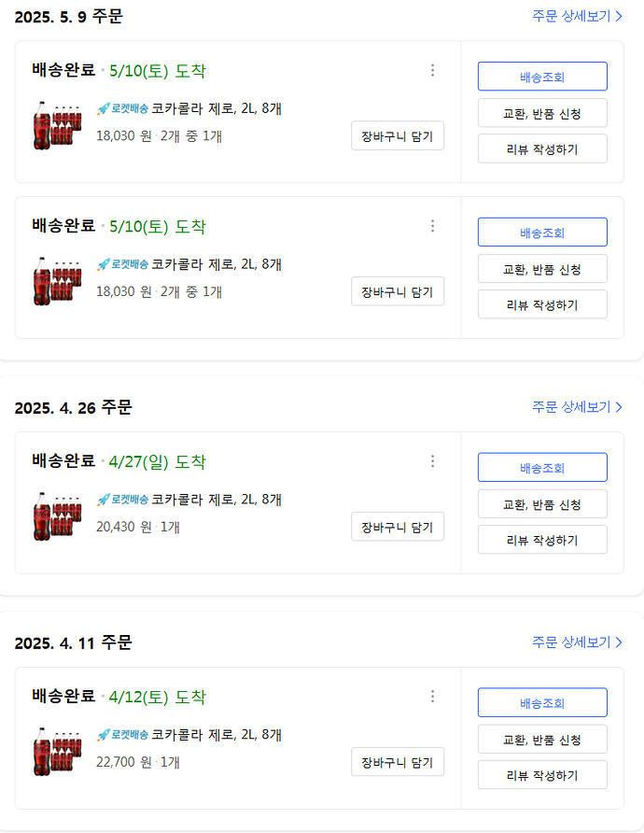Click 리뷰 작성하기 for the 4/12 delivery

click(542, 775)
